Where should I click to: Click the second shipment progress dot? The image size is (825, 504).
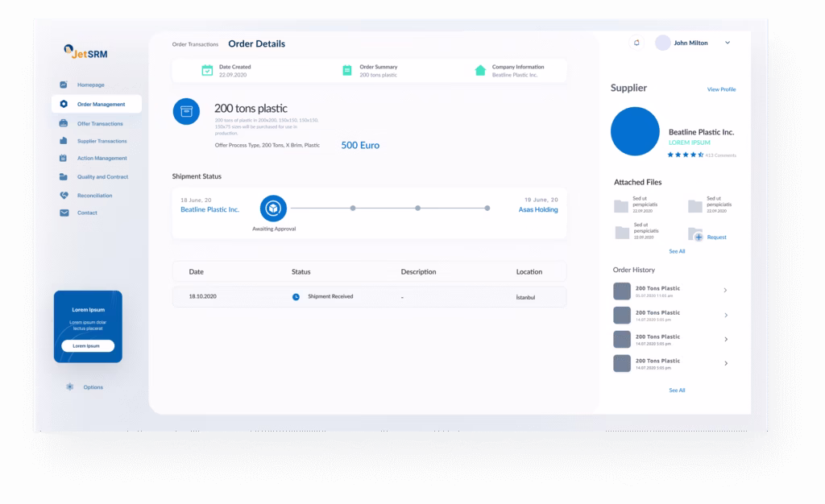[353, 208]
